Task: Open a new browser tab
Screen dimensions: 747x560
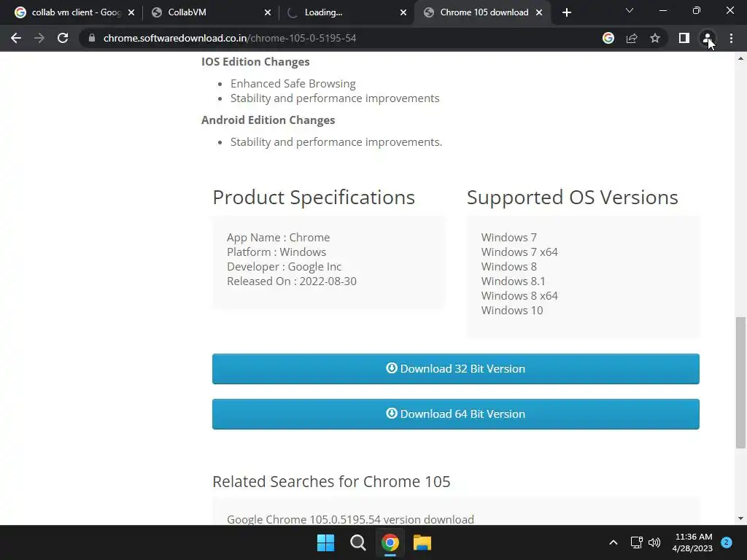Action: pos(566,12)
